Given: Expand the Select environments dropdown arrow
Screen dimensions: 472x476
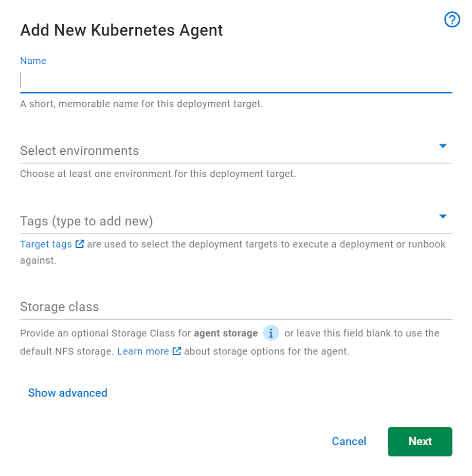Looking at the screenshot, I should tap(443, 146).
